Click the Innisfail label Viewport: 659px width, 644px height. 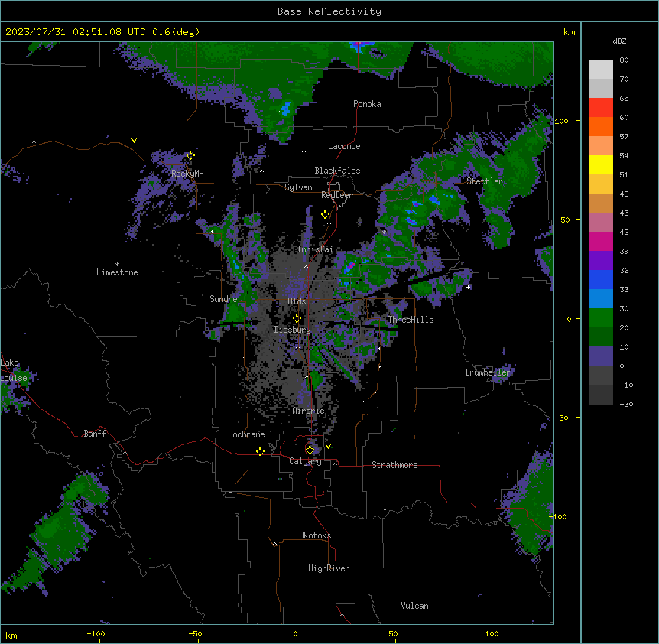click(317, 249)
